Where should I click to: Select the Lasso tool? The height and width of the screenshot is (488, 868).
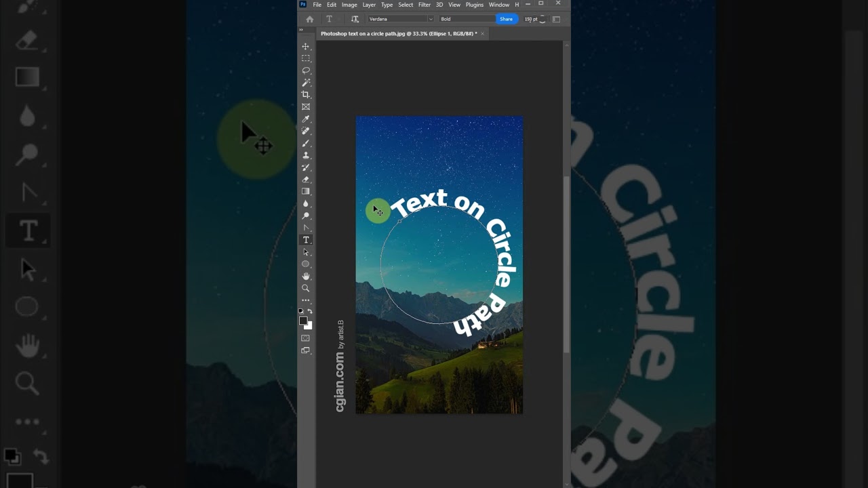click(306, 70)
